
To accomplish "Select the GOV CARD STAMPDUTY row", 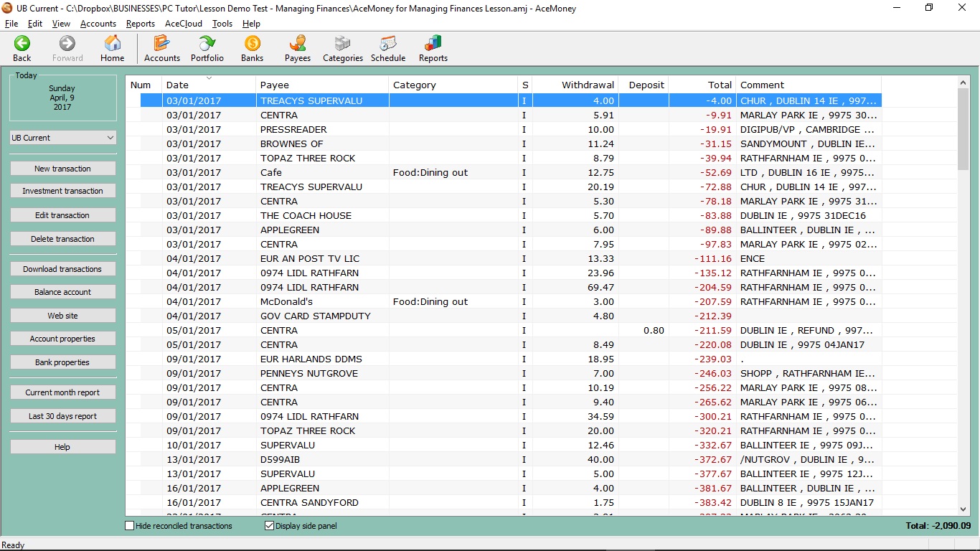I will tap(504, 316).
